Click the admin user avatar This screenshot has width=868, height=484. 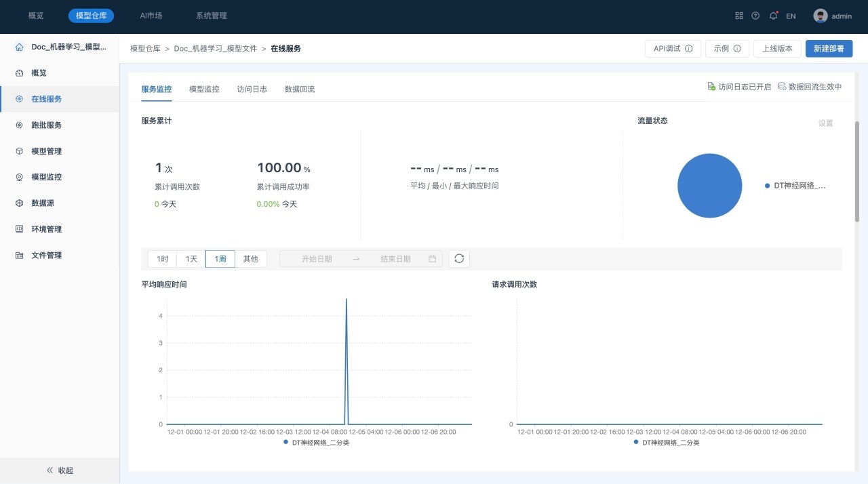821,16
